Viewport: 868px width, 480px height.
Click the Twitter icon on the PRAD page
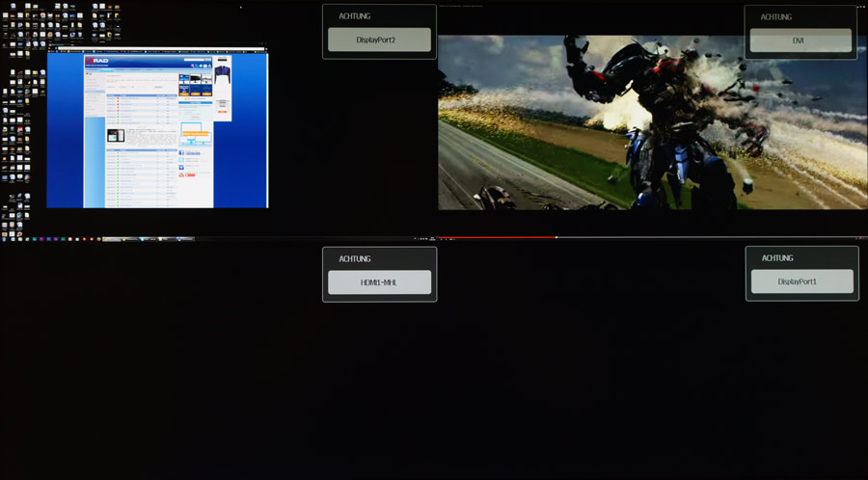pos(181,160)
